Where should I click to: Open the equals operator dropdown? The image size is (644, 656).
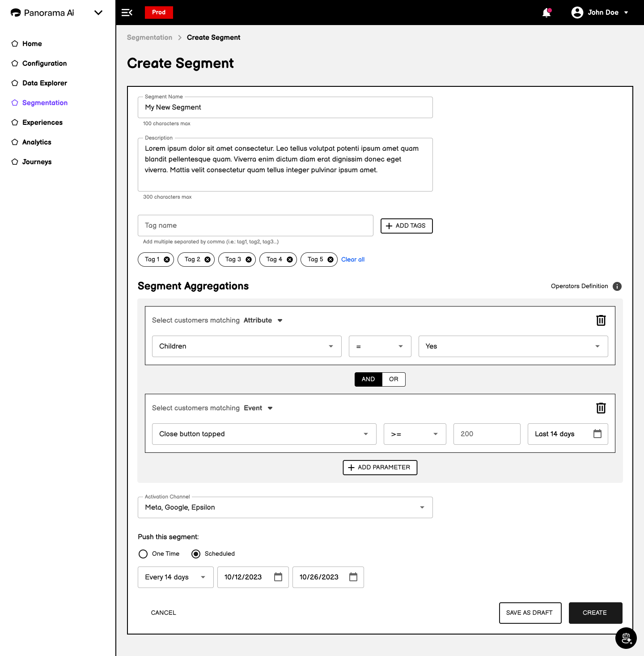(x=380, y=346)
